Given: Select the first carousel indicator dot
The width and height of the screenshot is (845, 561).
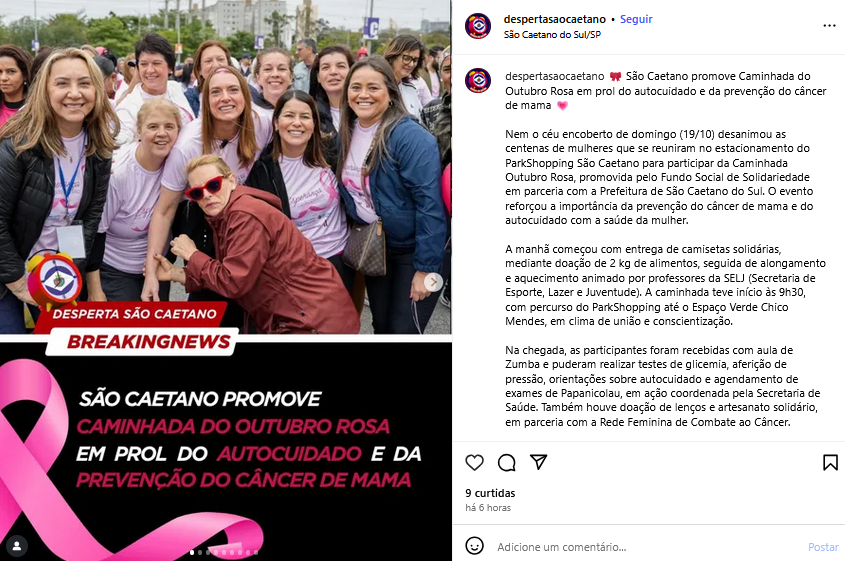Looking at the screenshot, I should (192, 552).
